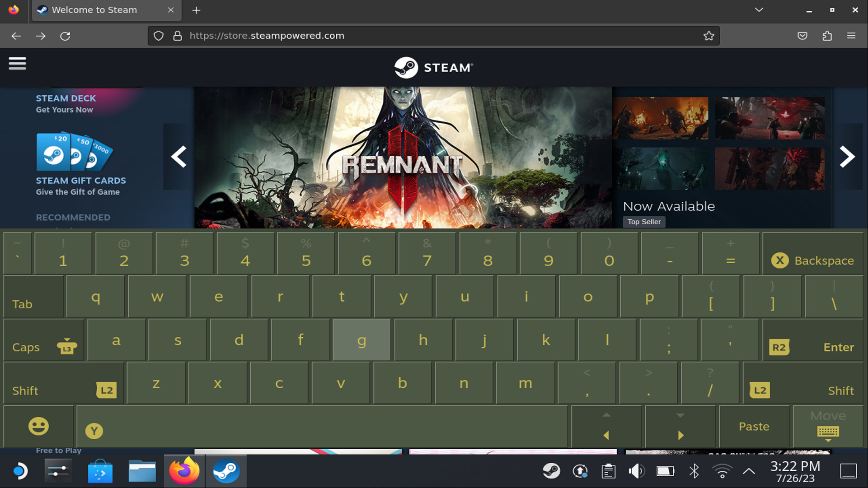The height and width of the screenshot is (488, 868).
Task: Toggle Caps lock on virtual keyboard
Action: coord(43,340)
